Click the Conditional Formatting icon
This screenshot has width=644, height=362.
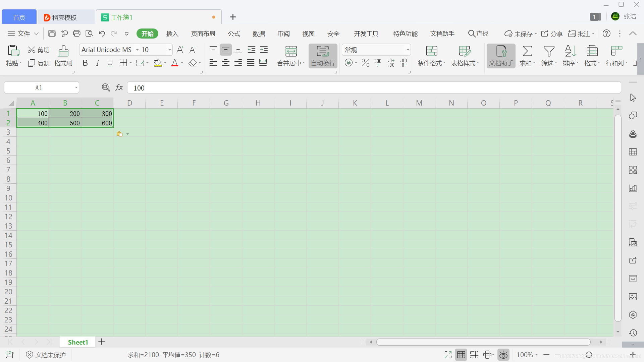431,51
